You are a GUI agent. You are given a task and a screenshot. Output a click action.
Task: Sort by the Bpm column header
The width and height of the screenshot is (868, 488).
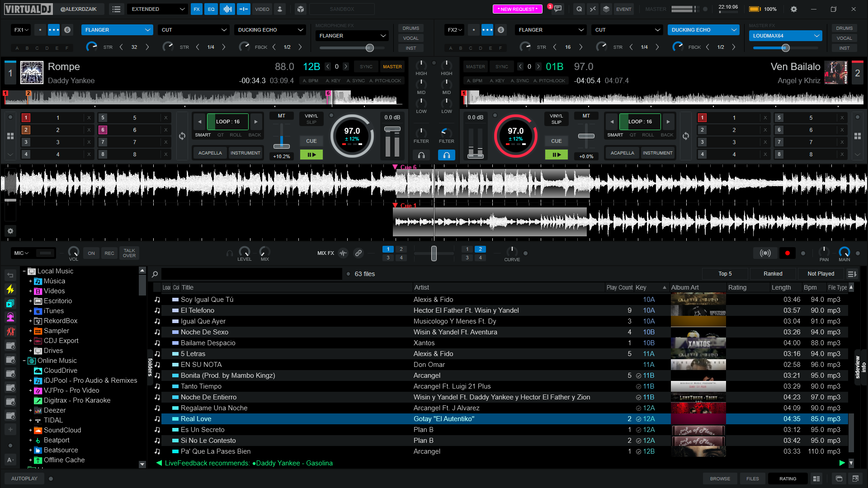pyautogui.click(x=810, y=287)
